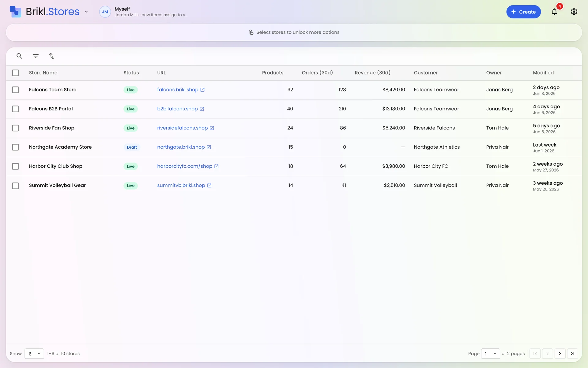
Task: Click the $13,180.00 revenue value
Action: (394, 109)
